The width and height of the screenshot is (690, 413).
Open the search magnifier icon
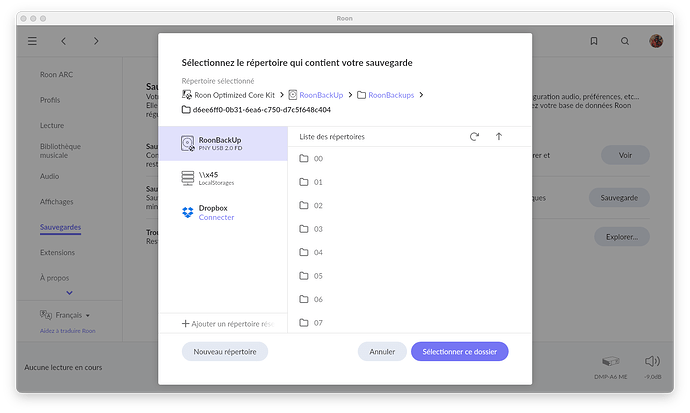point(624,41)
